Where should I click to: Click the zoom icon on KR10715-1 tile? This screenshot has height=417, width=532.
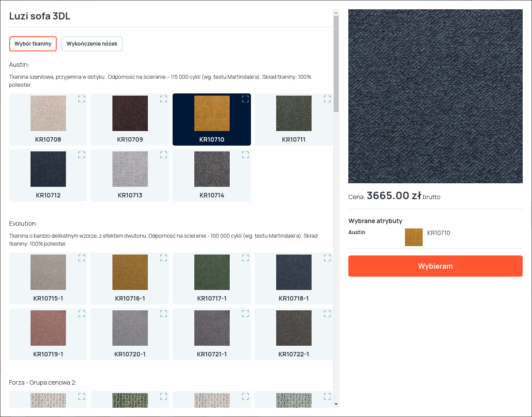[81, 258]
